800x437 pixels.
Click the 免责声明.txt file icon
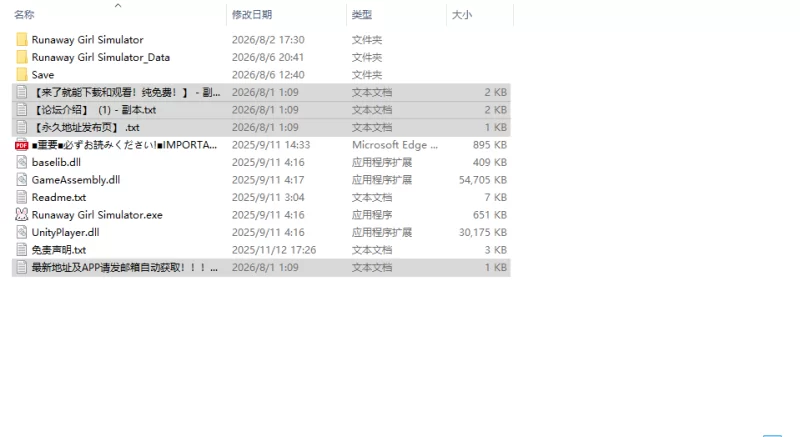click(x=21, y=250)
